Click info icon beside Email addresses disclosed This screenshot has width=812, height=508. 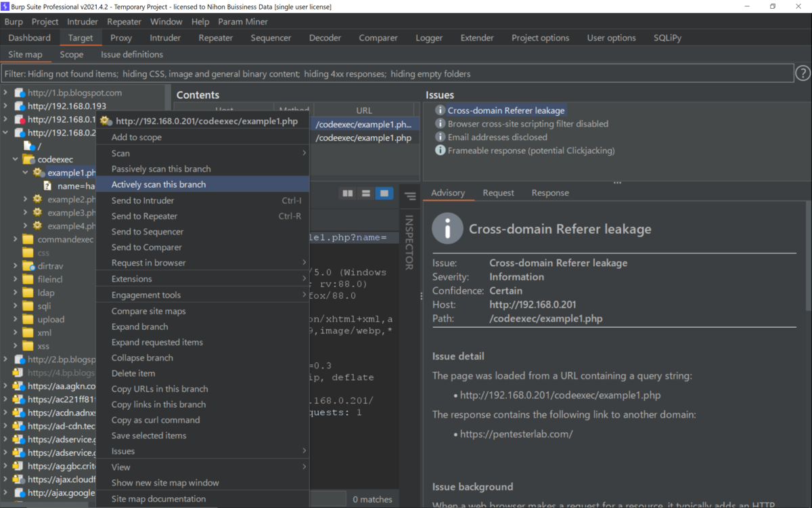[x=440, y=137]
